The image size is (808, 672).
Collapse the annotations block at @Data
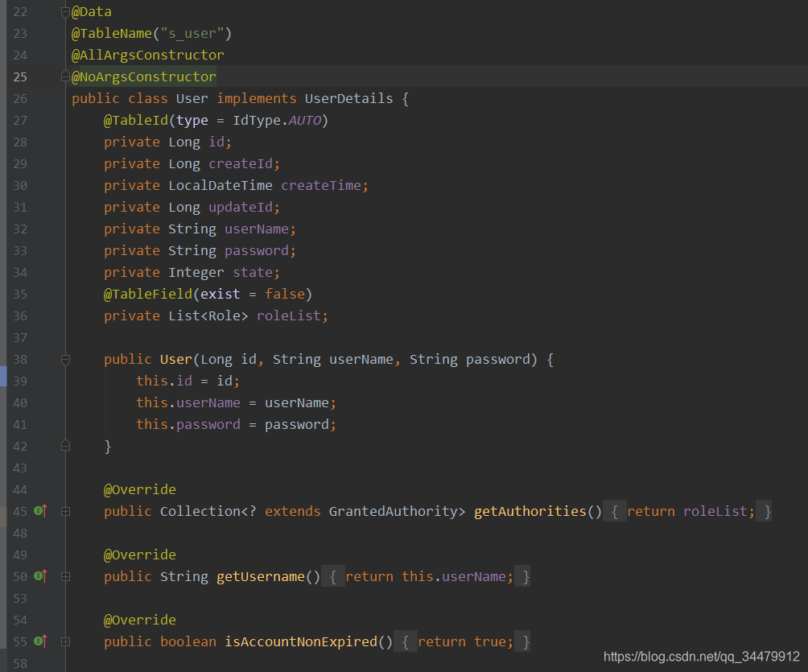(65, 12)
